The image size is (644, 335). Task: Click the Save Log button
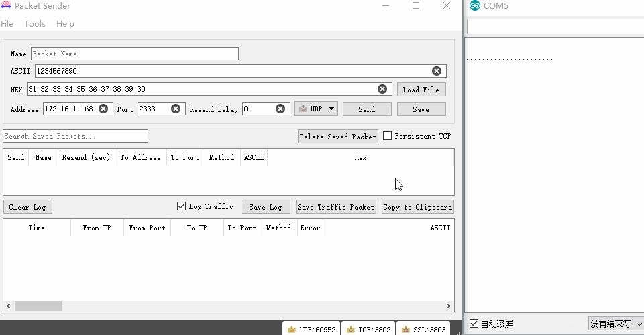click(x=266, y=207)
